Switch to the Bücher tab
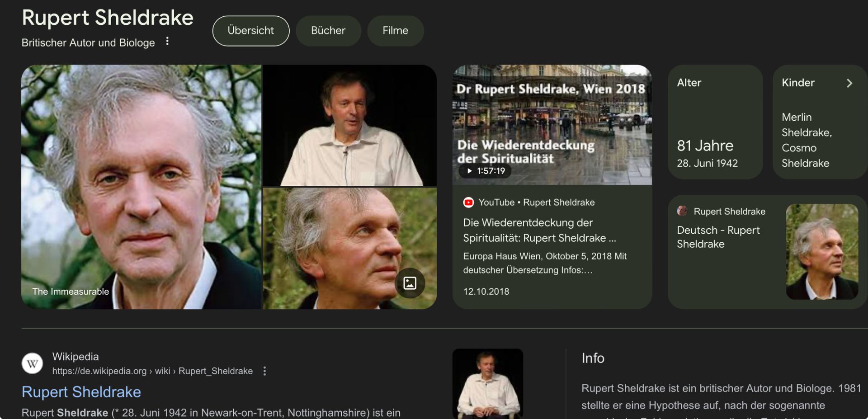The image size is (868, 419). pyautogui.click(x=328, y=31)
